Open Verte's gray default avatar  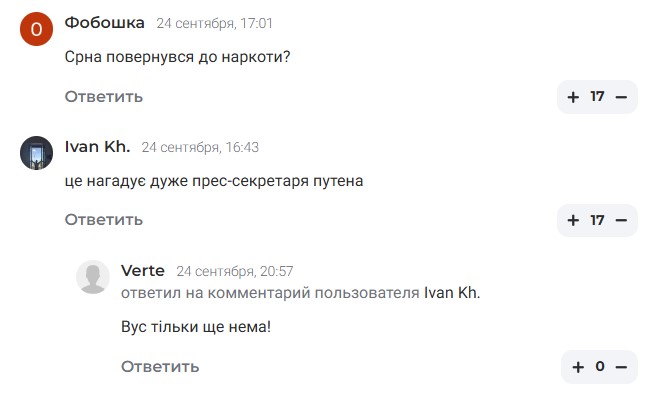pyautogui.click(x=93, y=277)
